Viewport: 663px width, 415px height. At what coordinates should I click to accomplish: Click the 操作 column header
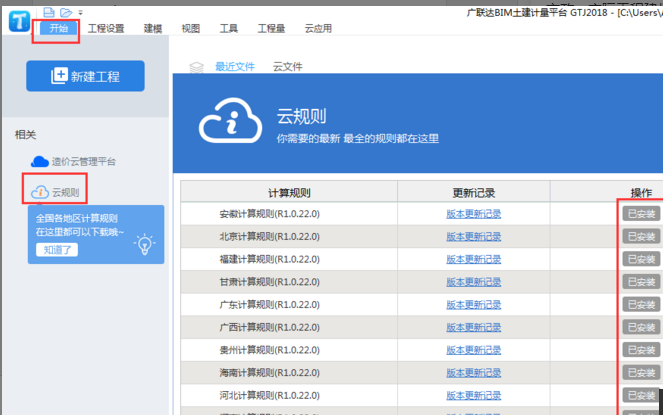(641, 193)
